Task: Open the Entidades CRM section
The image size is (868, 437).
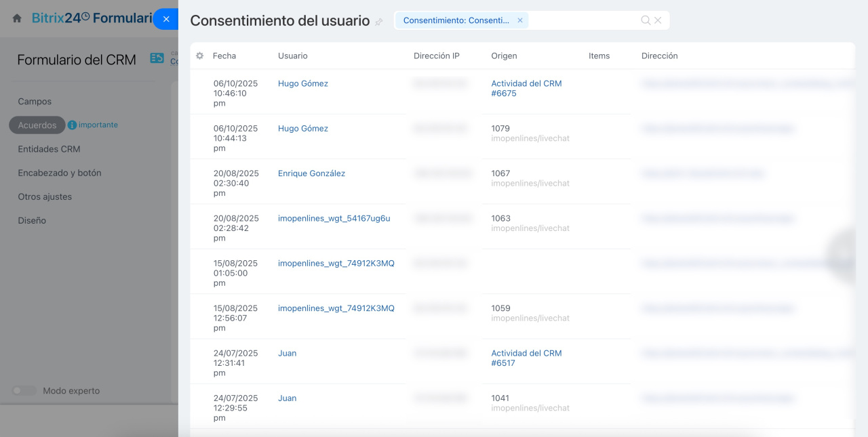Action: click(x=49, y=149)
